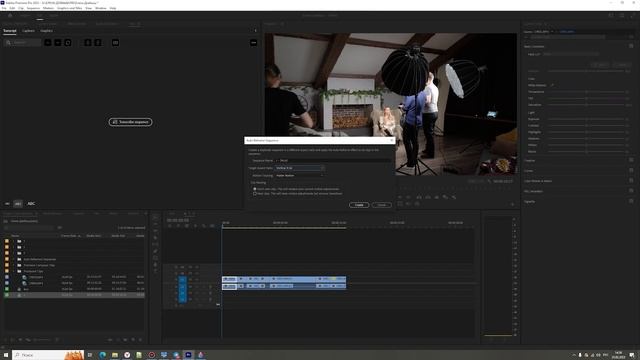Open File Explorer from the taskbar
Screen dimensions: 640x360
(115, 355)
